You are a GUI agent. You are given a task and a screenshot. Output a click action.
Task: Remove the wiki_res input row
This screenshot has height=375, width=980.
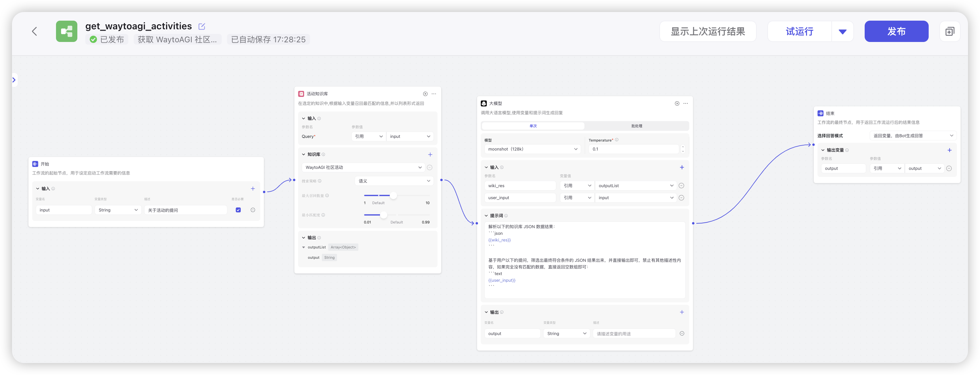(681, 186)
